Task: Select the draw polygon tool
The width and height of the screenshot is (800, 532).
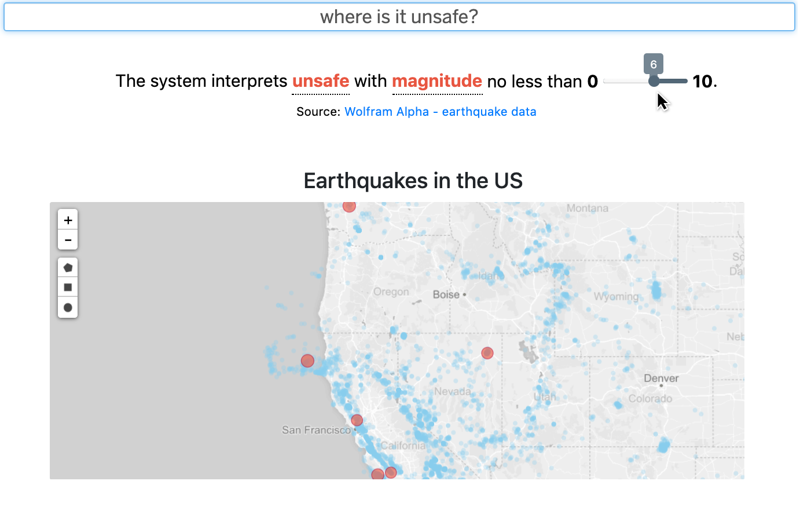Action: [x=68, y=267]
